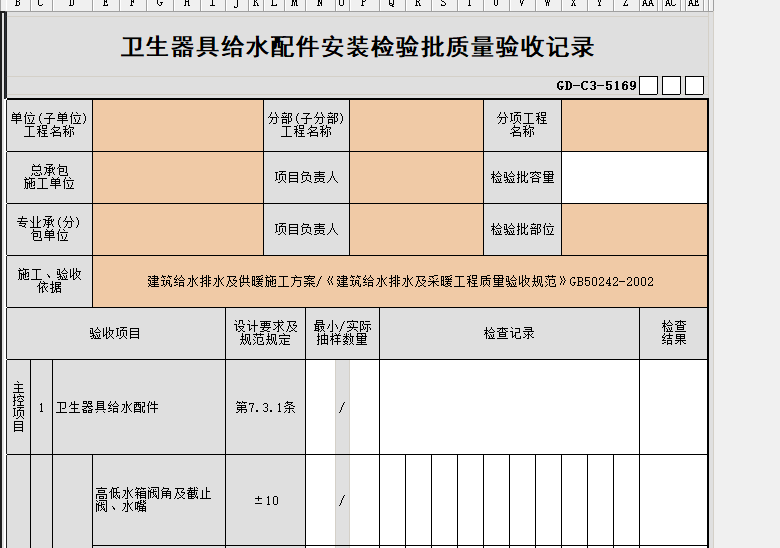
Task: Select the GB50242-2002 standard reference cell
Action: 400,282
